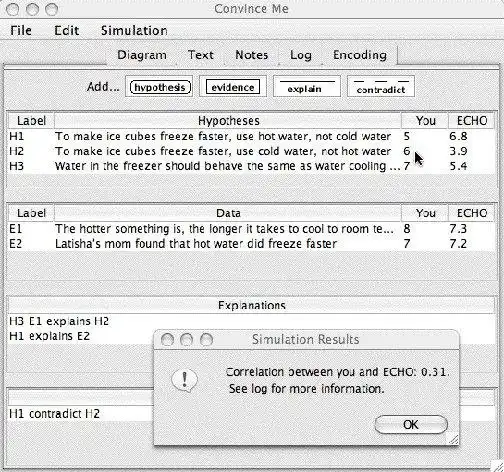Click the ECHO value 7.3
The width and height of the screenshot is (504, 472).
pyautogui.click(x=458, y=229)
